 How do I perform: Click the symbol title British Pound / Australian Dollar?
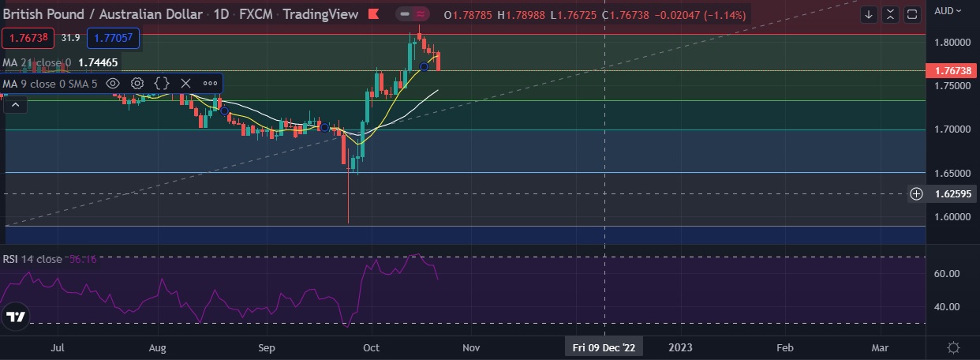[x=101, y=14]
